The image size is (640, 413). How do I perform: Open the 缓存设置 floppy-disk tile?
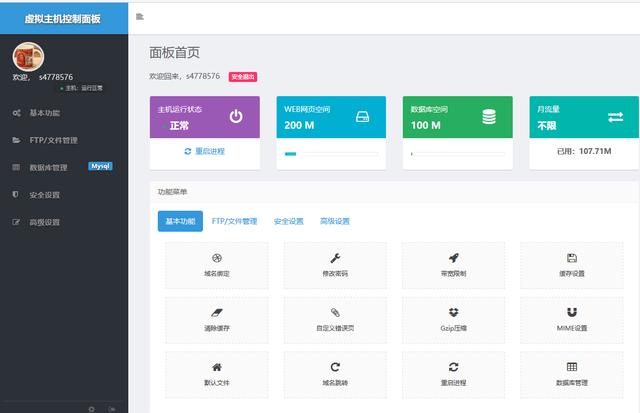tap(572, 265)
